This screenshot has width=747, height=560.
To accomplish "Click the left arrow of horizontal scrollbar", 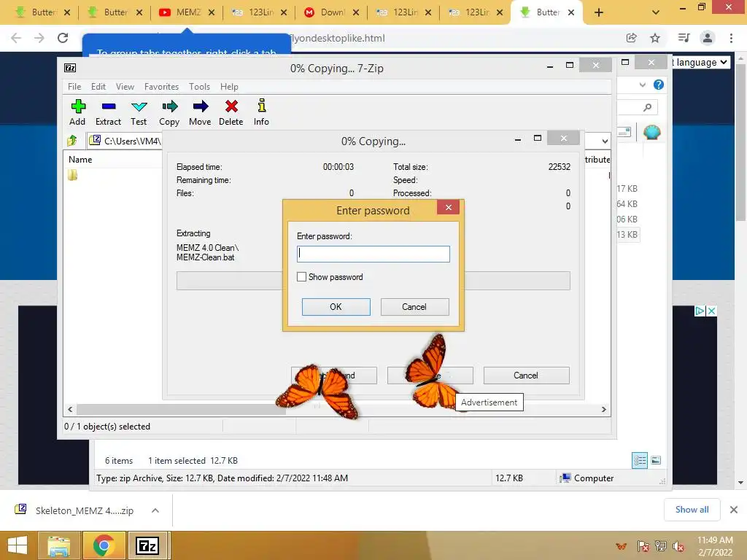I will [x=70, y=410].
